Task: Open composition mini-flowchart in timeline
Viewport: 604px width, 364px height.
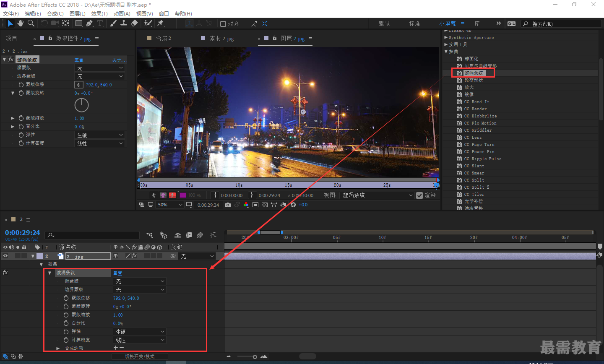Action: coord(149,235)
